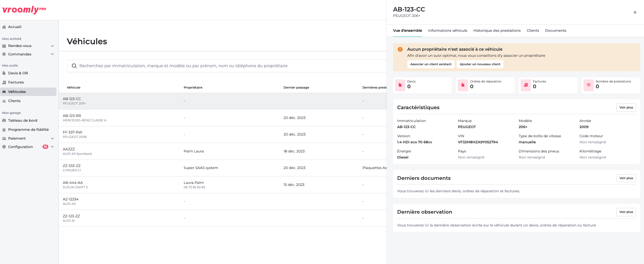Expand the Paiement section chevron

point(52,138)
